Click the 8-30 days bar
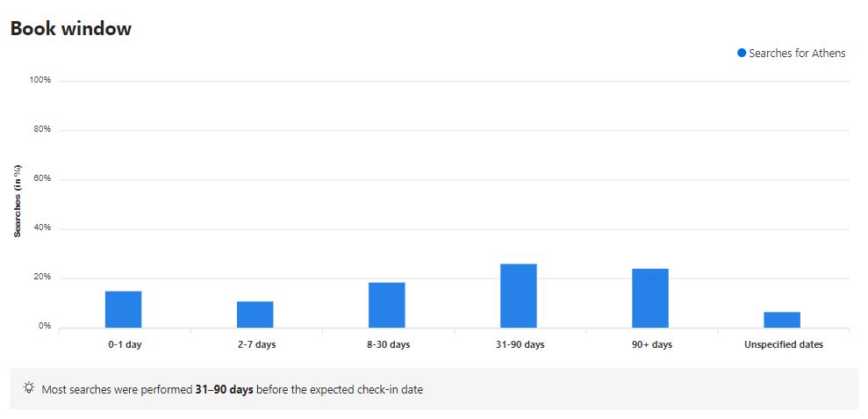Image resolution: width=868 pixels, height=419 pixels. 387,305
